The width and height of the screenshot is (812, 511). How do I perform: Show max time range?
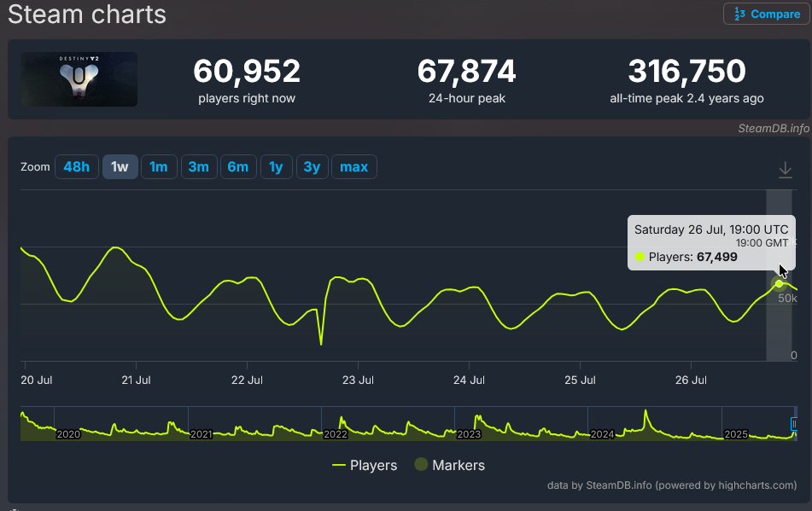[354, 166]
